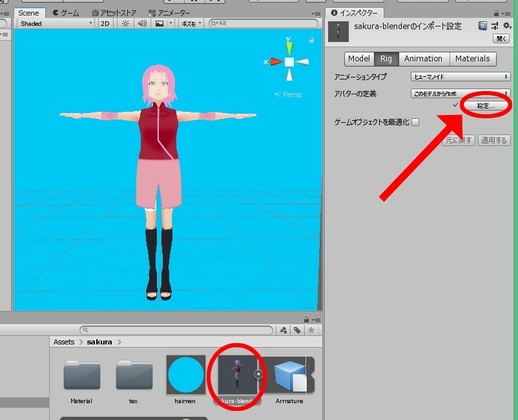Click the avatar Configure button
518x420 pixels.
tap(486, 106)
